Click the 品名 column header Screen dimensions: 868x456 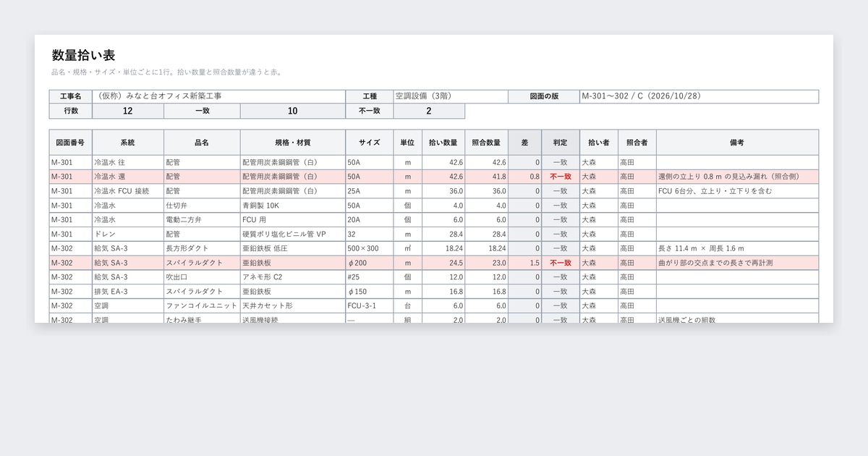coord(203,143)
